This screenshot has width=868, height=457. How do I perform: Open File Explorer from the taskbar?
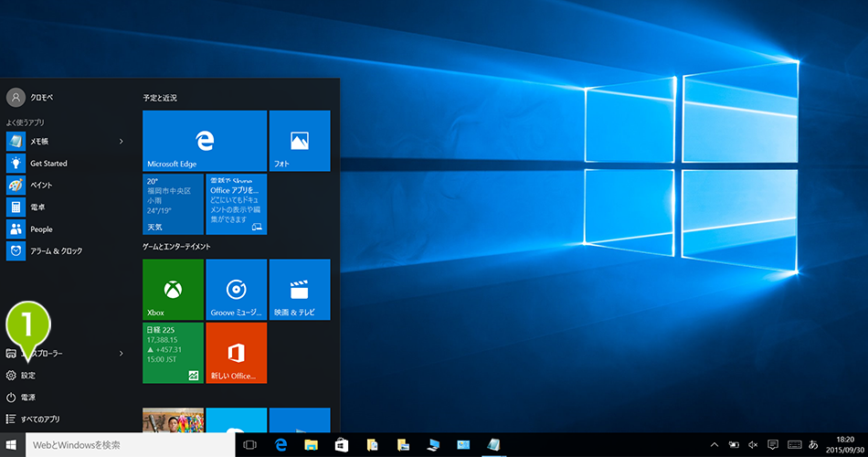311,445
